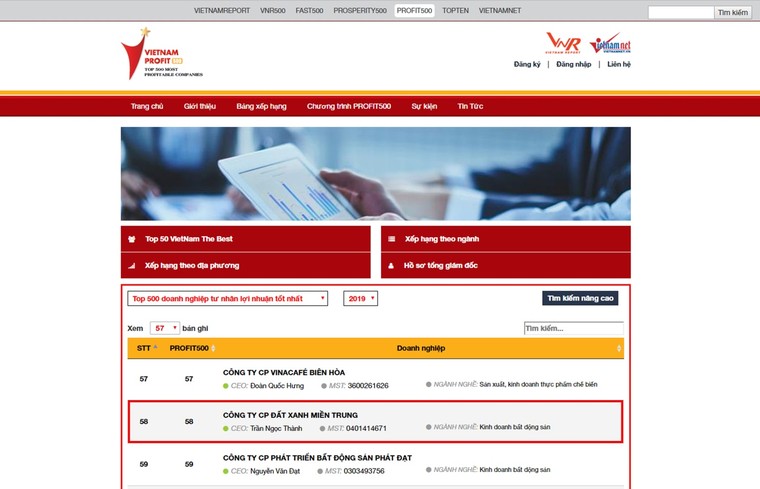Open CÔNG TY CP VINACAFÉ BIÊN HÒA
Screen dimensions: 760x489
click(x=284, y=372)
